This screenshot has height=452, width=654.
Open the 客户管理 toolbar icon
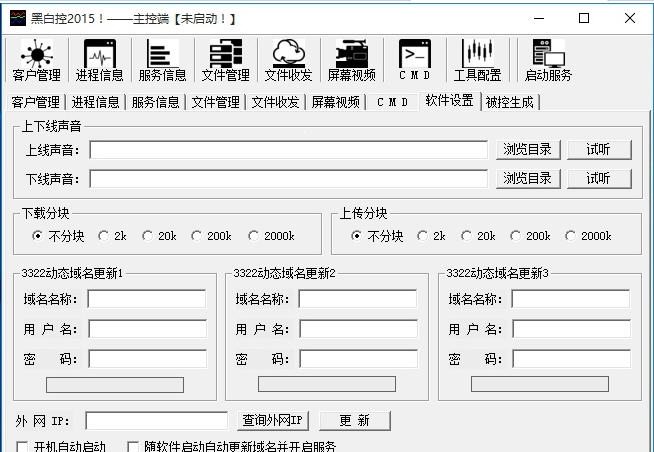tap(37, 60)
